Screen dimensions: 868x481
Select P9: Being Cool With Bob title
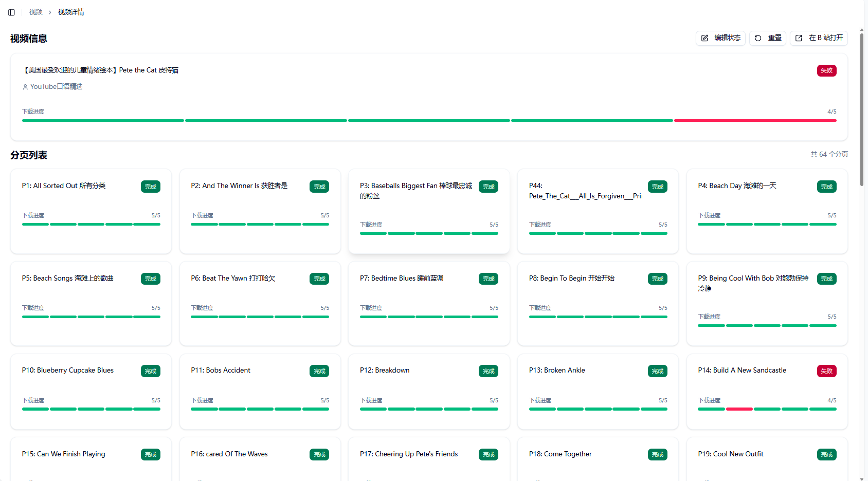753,283
